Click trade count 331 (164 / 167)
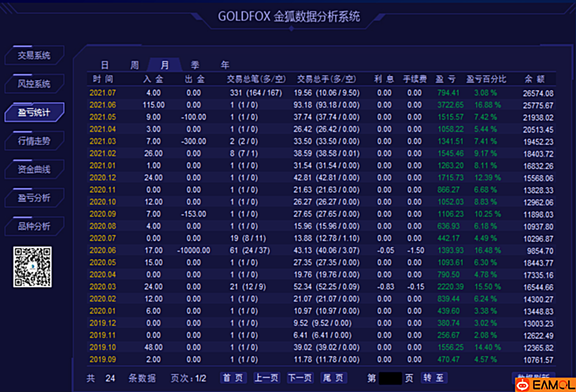The width and height of the screenshot is (576, 392). tap(256, 93)
